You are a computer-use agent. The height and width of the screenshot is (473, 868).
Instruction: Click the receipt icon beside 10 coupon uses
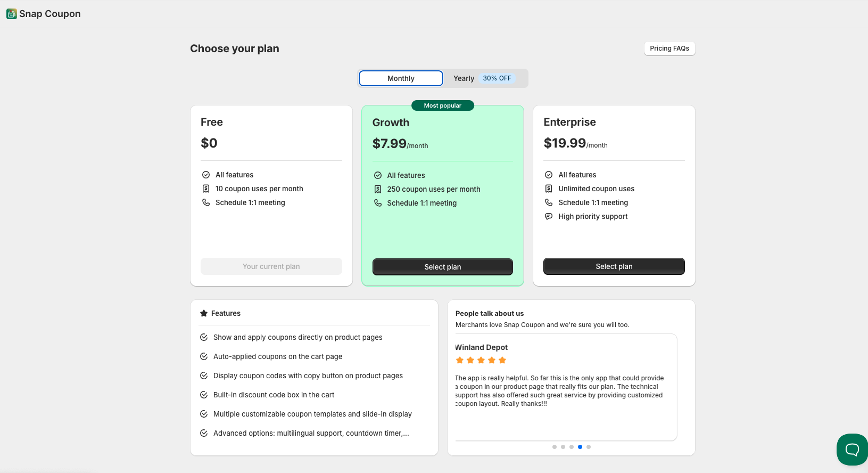point(206,189)
